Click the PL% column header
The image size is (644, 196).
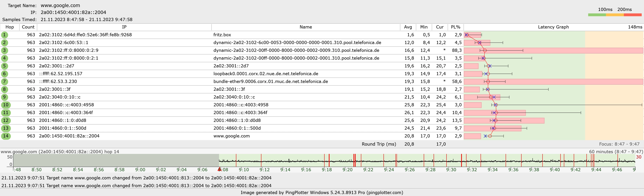click(x=455, y=27)
